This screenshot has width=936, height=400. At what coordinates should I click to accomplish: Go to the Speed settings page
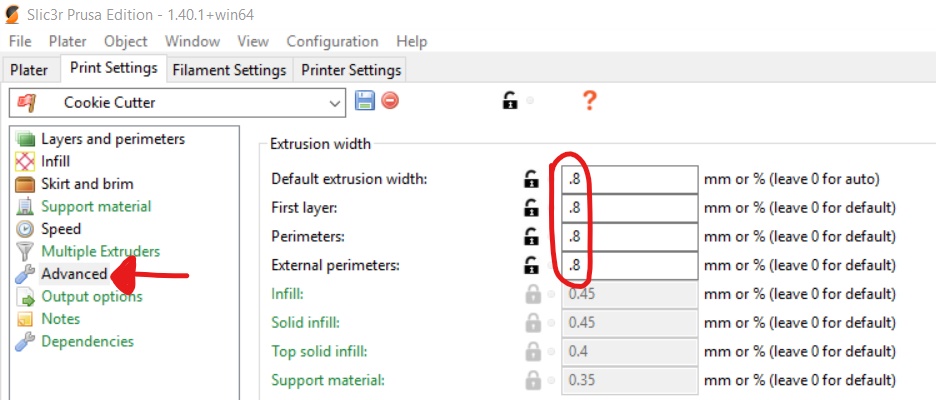pos(61,229)
